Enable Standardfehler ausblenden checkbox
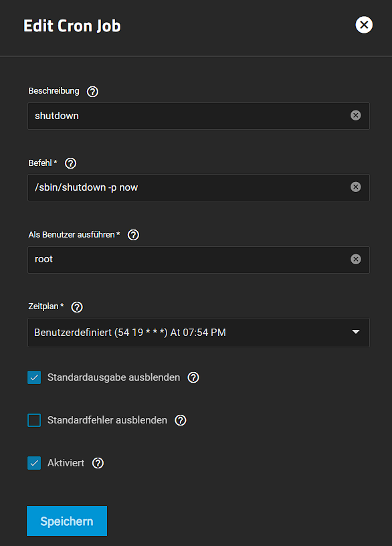This screenshot has height=546, width=392. [34, 420]
